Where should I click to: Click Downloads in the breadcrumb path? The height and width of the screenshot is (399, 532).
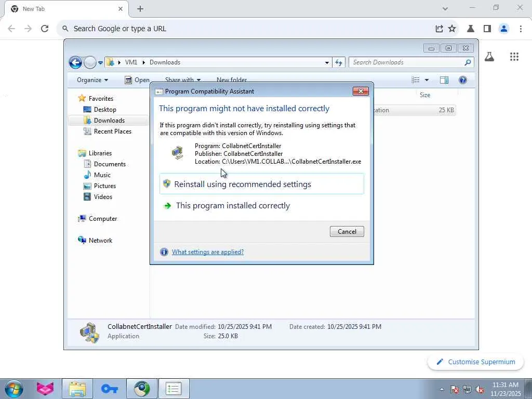click(165, 62)
